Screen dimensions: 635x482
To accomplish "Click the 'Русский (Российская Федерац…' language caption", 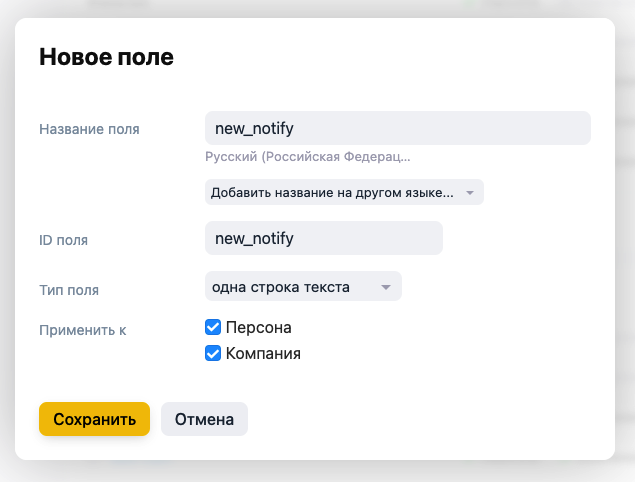I will 308,157.
